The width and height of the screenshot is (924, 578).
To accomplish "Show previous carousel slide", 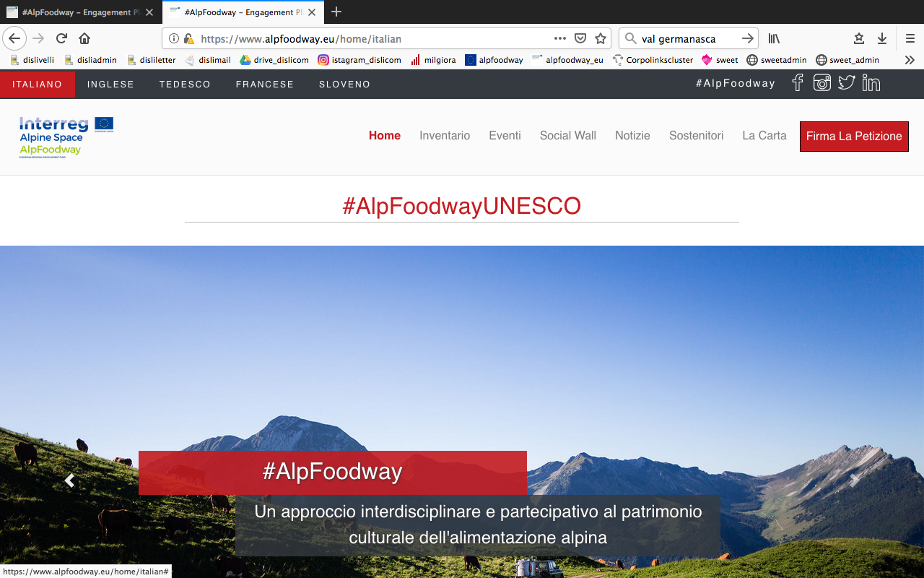I will [x=69, y=480].
